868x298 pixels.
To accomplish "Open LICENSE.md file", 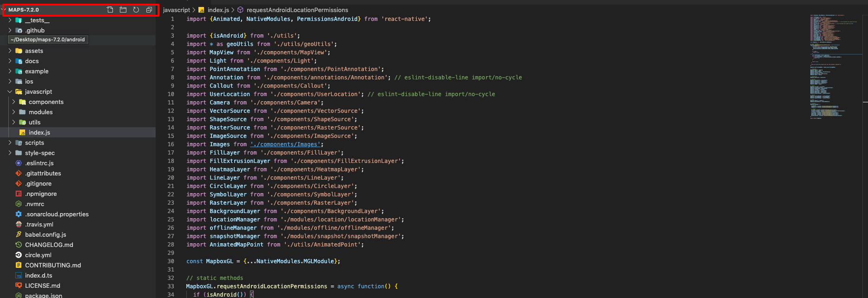I will [x=42, y=286].
